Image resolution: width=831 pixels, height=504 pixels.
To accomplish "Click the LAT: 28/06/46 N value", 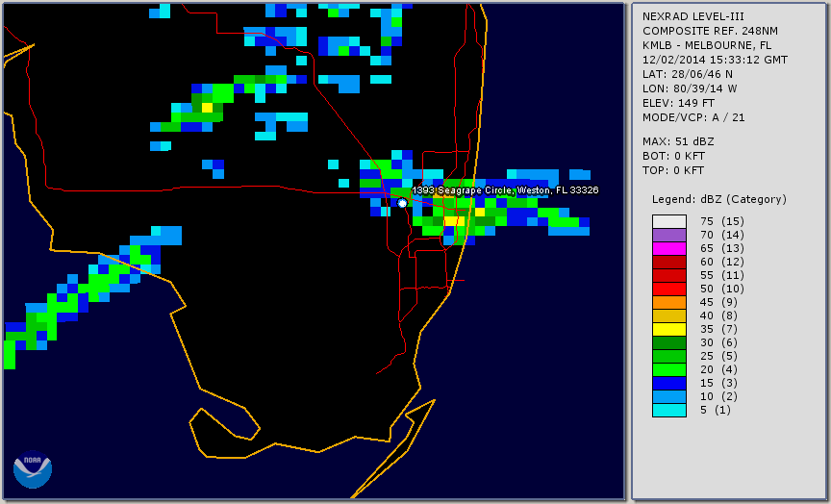I will click(688, 74).
